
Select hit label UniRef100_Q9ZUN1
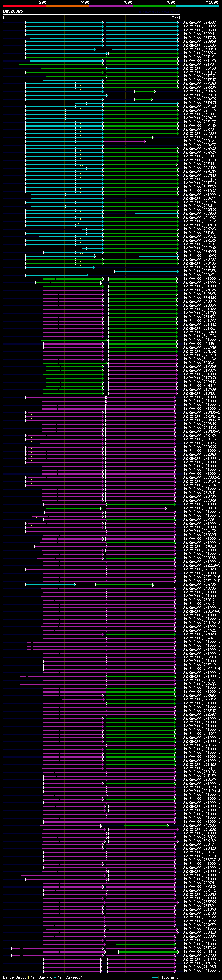(199, 164)
